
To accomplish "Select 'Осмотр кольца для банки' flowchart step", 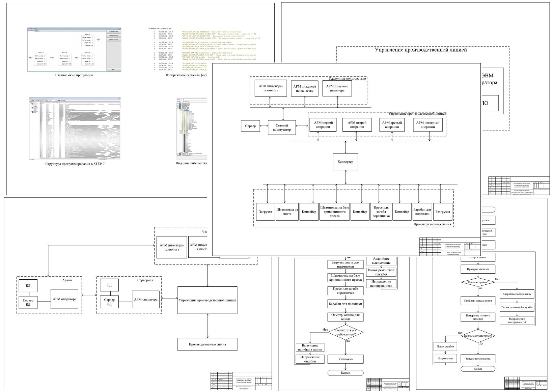I will (x=345, y=317).
